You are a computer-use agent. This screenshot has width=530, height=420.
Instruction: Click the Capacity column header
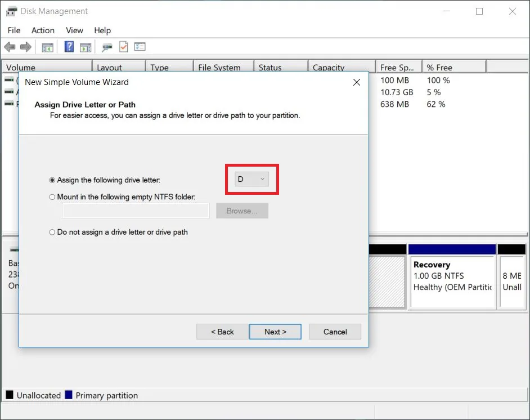click(342, 68)
